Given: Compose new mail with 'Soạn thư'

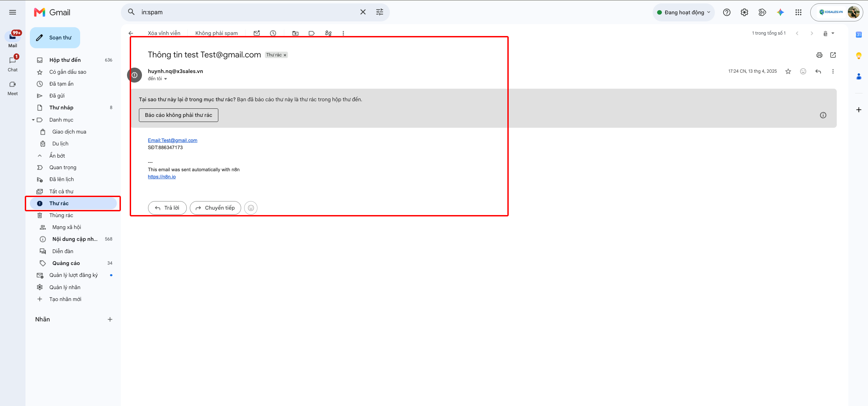Looking at the screenshot, I should coord(55,38).
